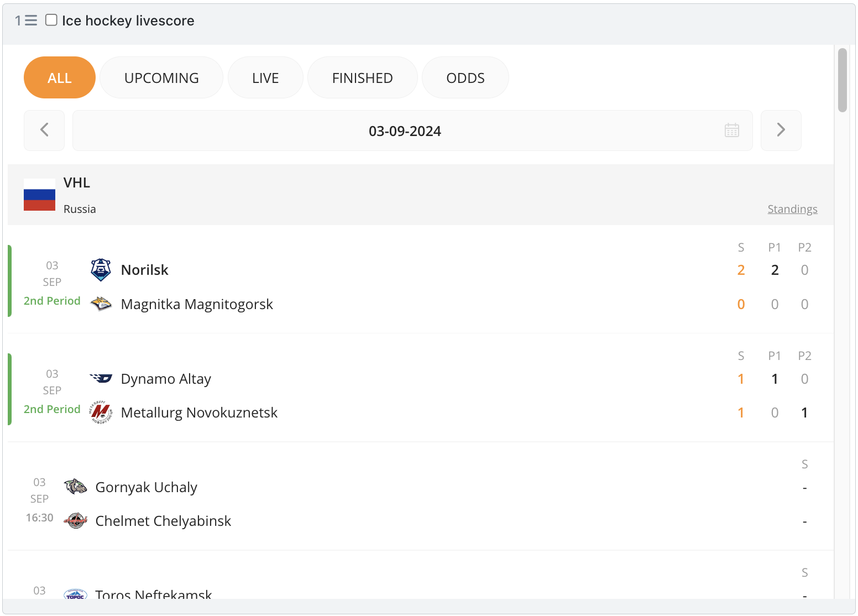Screen dimensions: 858x616
Task: Click the Metallurg Novokuznetsk team logo
Action: 101,413
